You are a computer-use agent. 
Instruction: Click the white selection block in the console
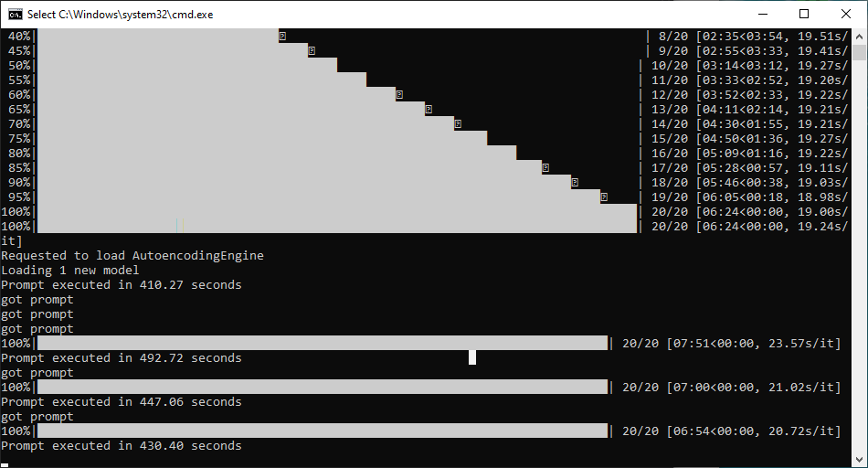[x=472, y=357]
